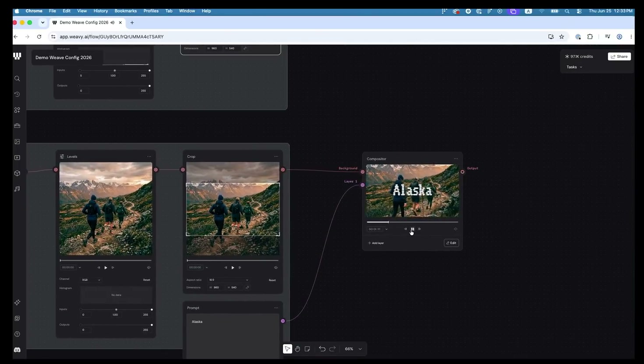
Task: Expand the Tasks dropdown
Action: pyautogui.click(x=574, y=67)
